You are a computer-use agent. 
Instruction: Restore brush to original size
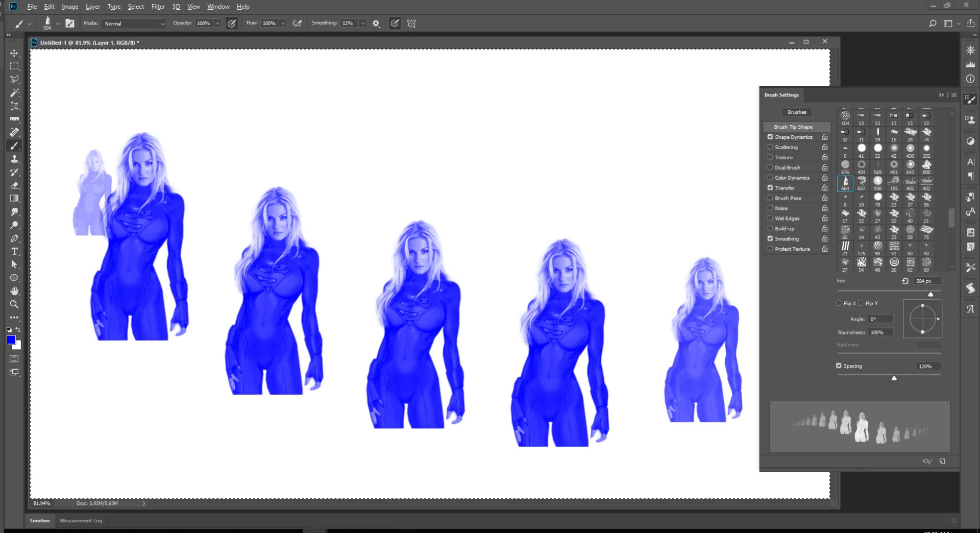click(905, 281)
